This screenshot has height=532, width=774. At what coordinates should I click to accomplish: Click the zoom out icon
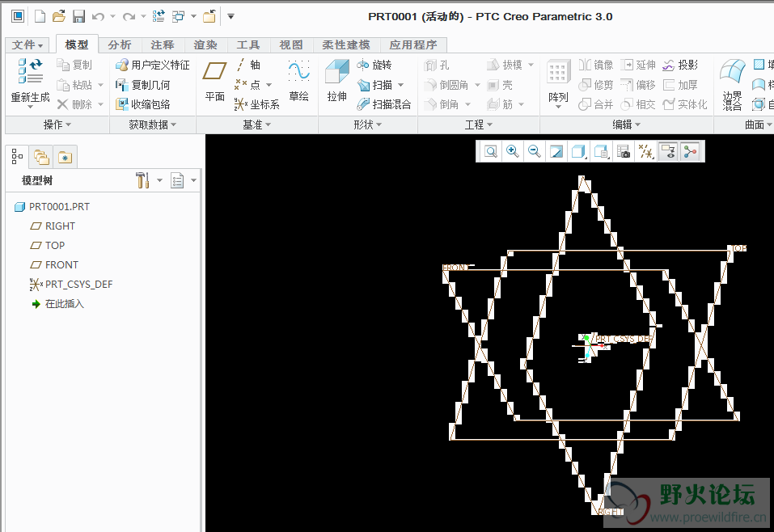(534, 151)
